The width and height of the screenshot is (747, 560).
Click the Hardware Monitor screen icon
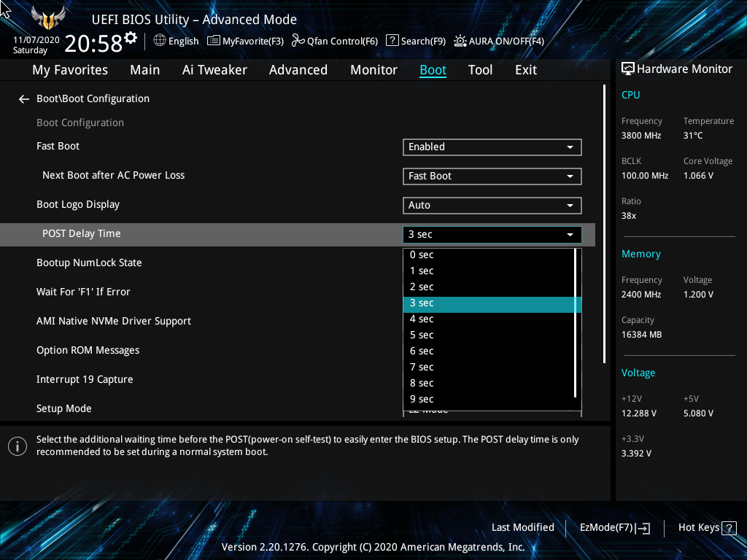click(628, 69)
